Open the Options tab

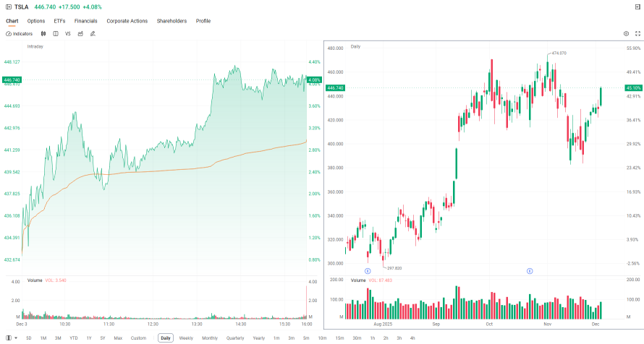coord(36,21)
